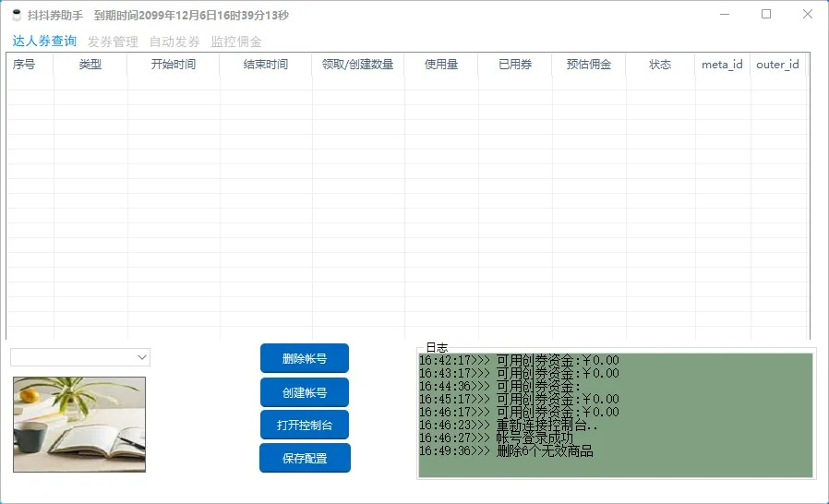Image resolution: width=829 pixels, height=504 pixels.
Task: Select log line 删除6个无效商品
Action: pyautogui.click(x=506, y=451)
